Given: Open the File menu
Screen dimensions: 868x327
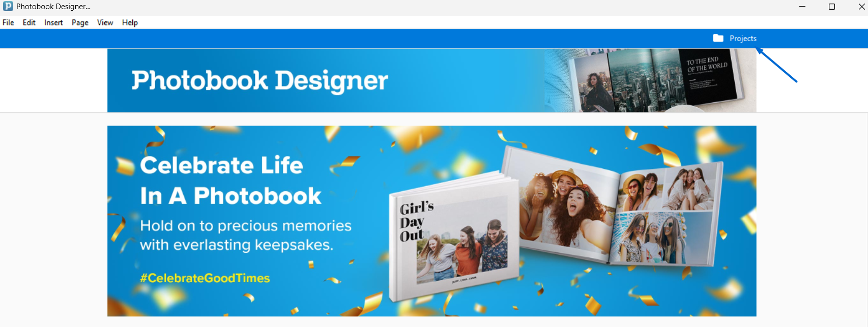Looking at the screenshot, I should pyautogui.click(x=8, y=22).
